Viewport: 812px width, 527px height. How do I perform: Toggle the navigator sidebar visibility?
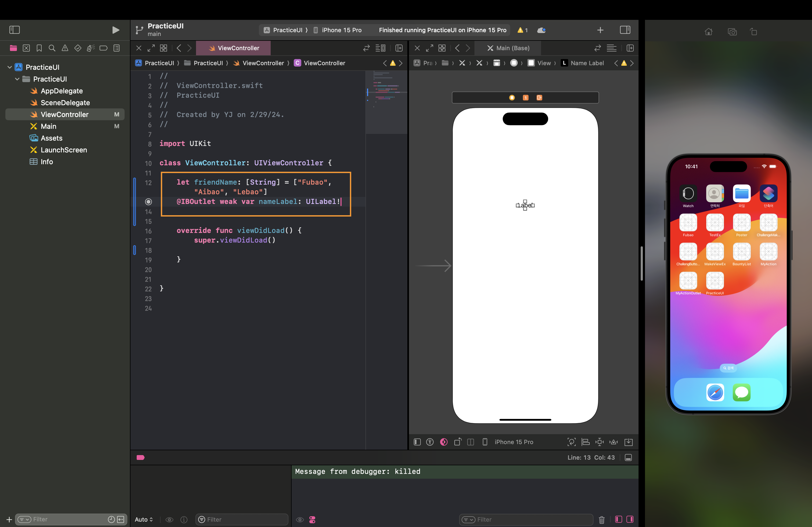click(14, 30)
